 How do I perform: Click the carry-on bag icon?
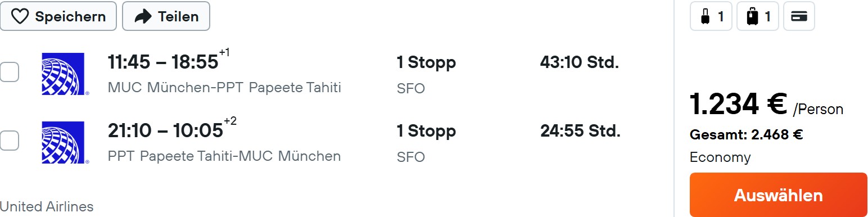(705, 16)
